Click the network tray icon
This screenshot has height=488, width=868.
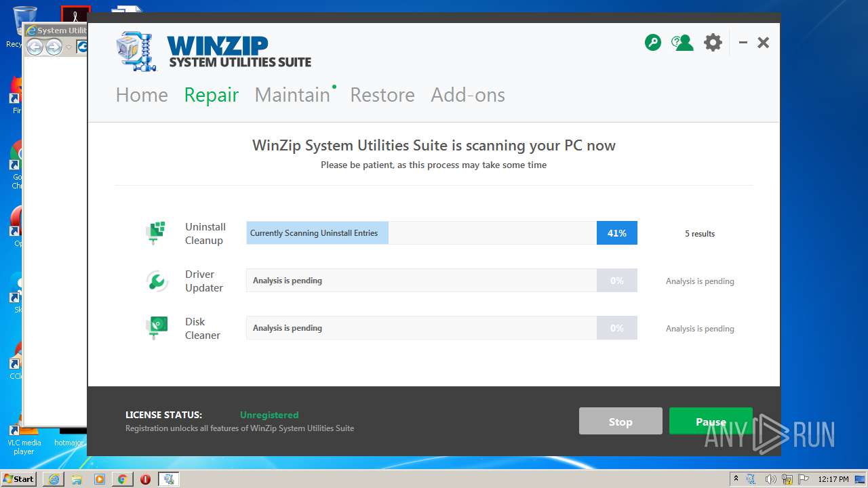[787, 479]
